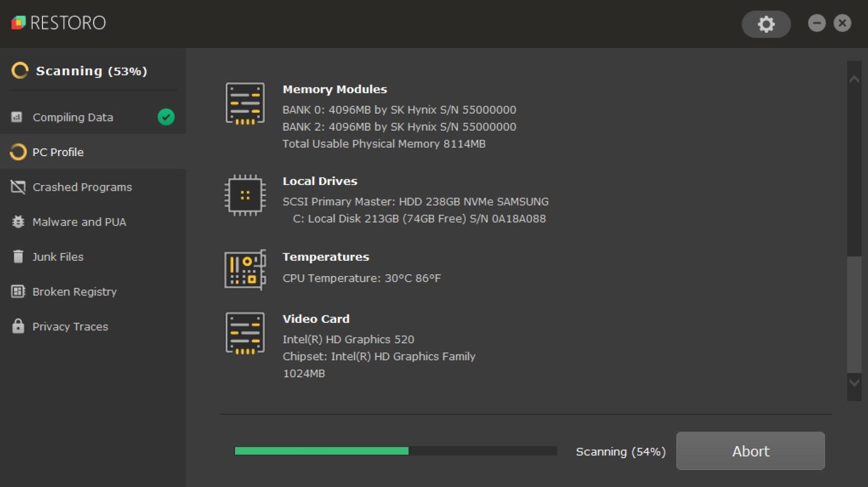Minimize the Restoro window
The image size is (868, 487).
817,23
